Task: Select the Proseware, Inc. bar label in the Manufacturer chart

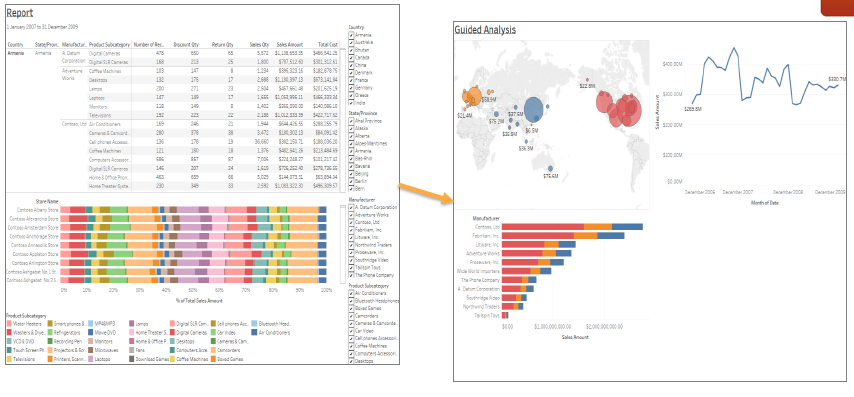Action: [x=485, y=262]
